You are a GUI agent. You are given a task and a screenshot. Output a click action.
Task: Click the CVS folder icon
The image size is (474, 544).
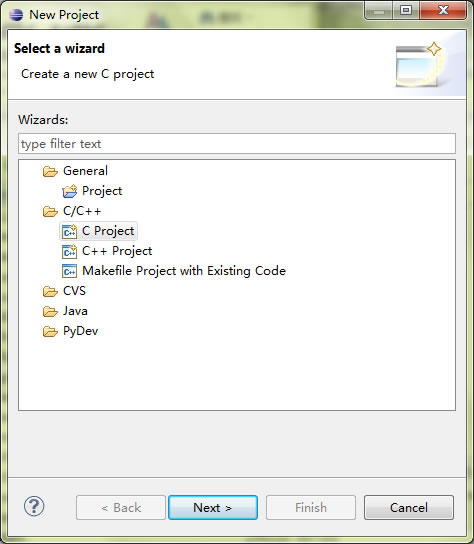point(50,291)
